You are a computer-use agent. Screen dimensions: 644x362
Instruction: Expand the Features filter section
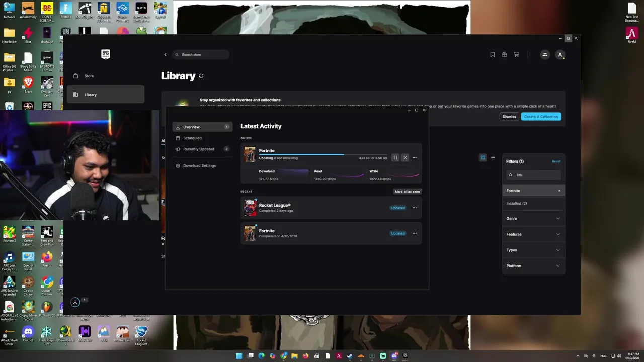[x=533, y=234]
